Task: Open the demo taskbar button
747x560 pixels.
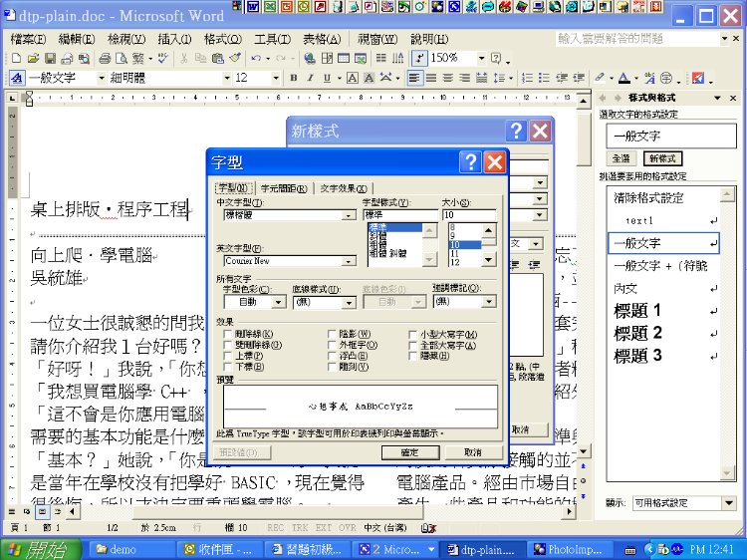Action: pos(130,549)
